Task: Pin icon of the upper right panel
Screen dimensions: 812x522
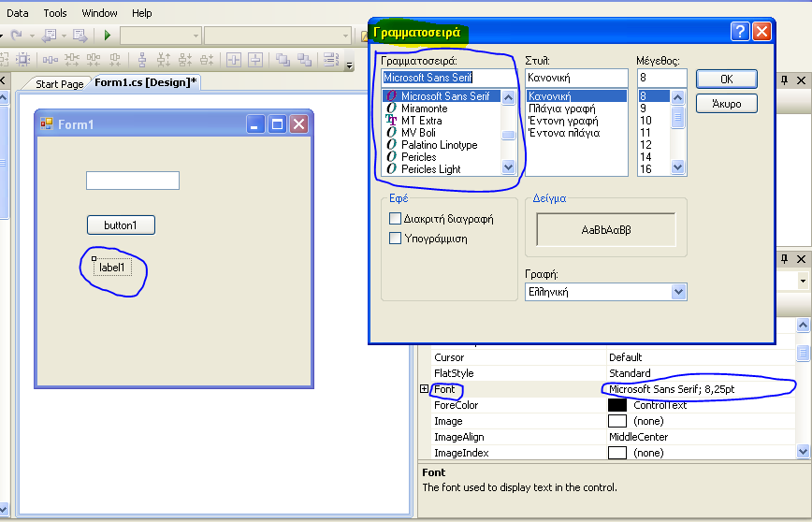Action: coord(784,80)
